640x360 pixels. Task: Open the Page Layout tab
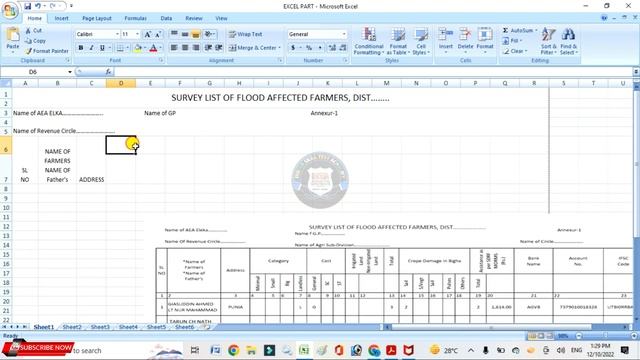click(97, 18)
